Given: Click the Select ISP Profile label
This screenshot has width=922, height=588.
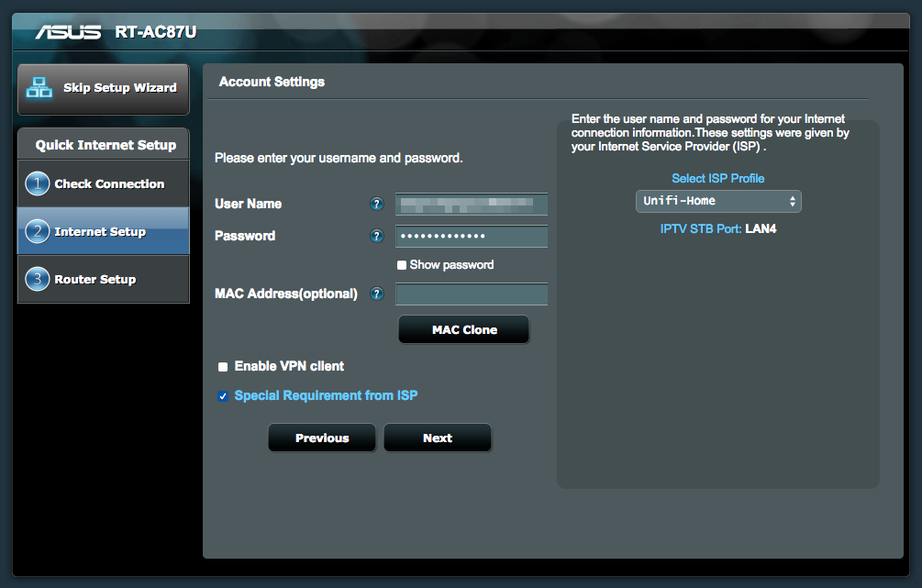Looking at the screenshot, I should pos(718,178).
